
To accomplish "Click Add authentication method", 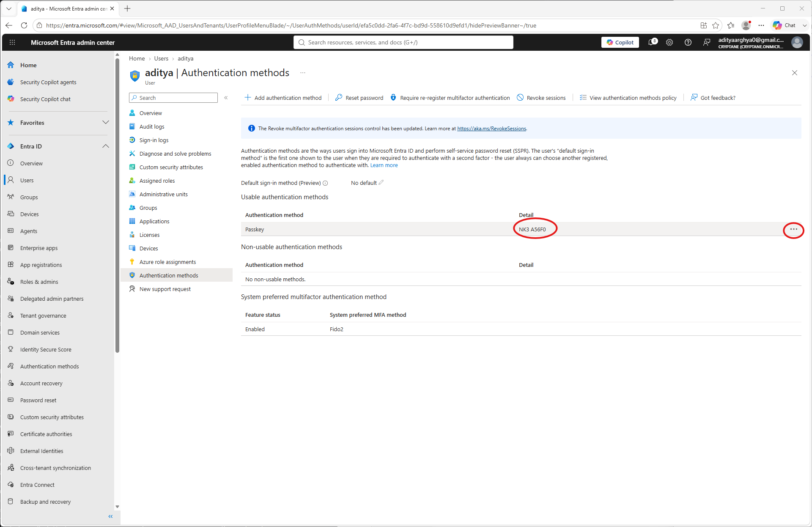I will (283, 98).
